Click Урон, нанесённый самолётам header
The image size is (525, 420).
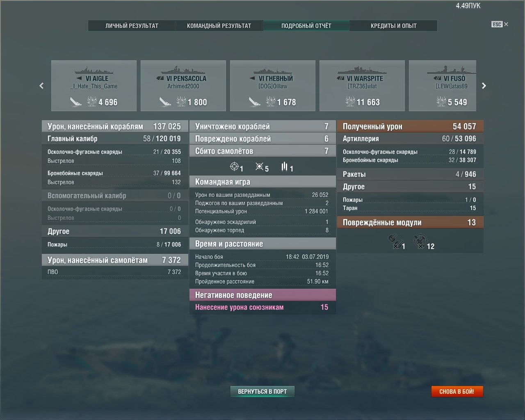[115, 260]
